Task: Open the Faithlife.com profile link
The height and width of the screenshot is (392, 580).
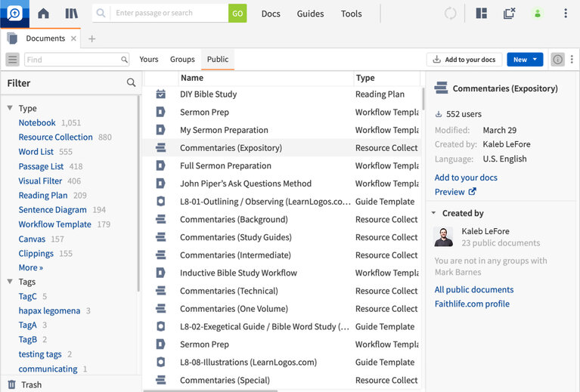Action: (472, 304)
